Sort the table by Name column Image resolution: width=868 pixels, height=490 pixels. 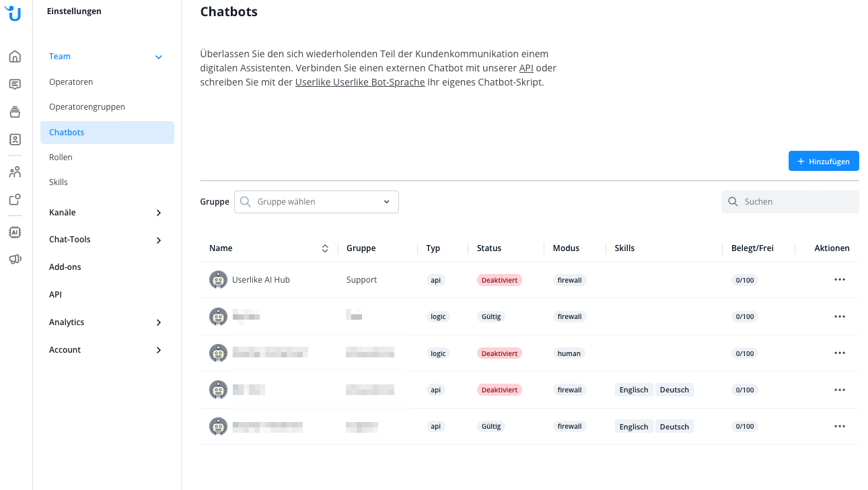click(325, 248)
